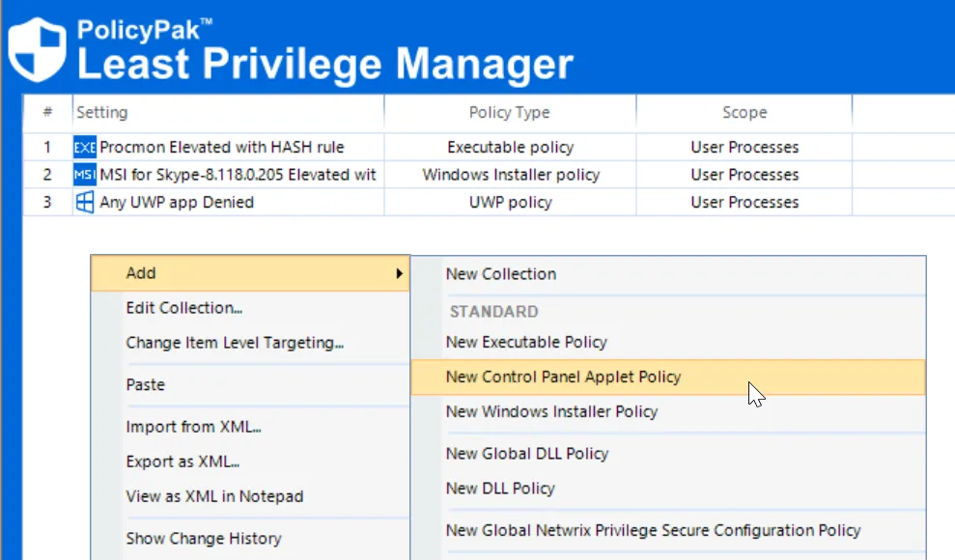Select 'New Global DLL Policy'
Viewport: 955px width, 560px height.
[x=527, y=454]
